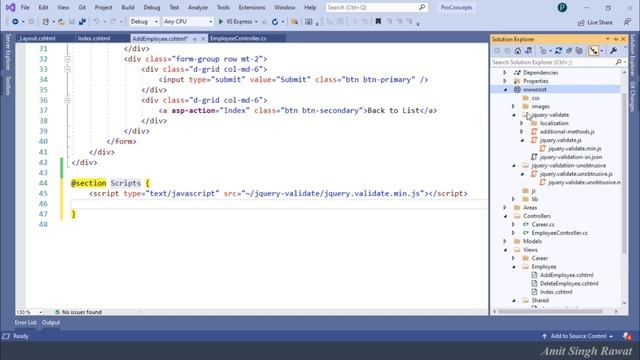
Task: Switch to the EmployeeController.cs editor tab
Action: tap(238, 38)
